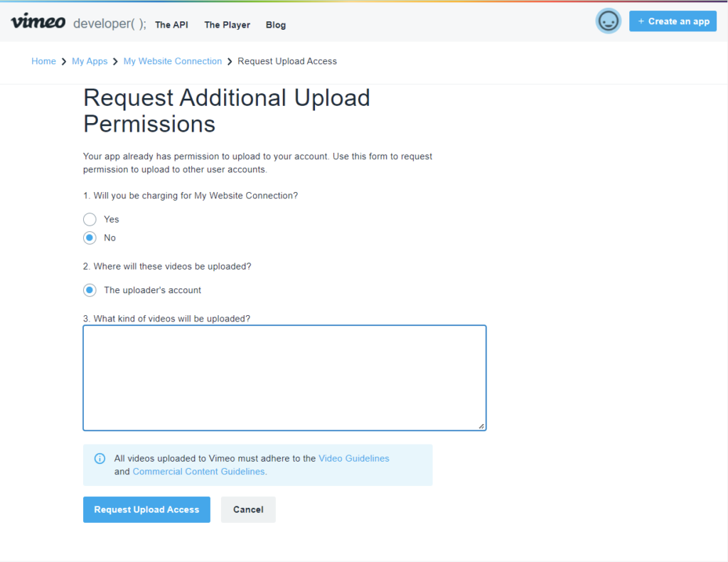
Task: Open My Apps breadcrumb link
Action: pyautogui.click(x=90, y=61)
